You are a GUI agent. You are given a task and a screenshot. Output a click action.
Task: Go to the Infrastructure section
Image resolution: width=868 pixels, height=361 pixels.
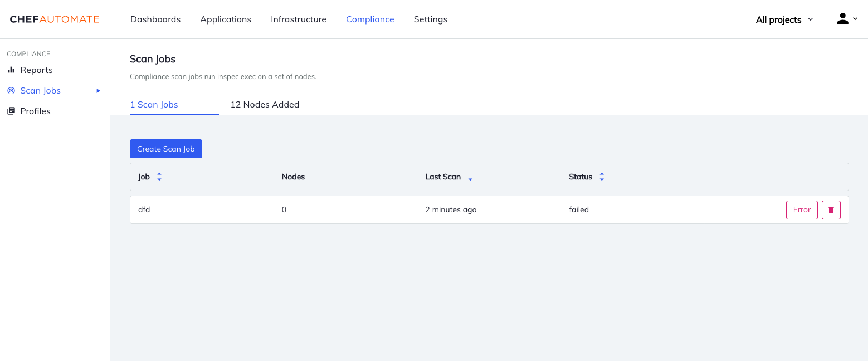point(298,19)
